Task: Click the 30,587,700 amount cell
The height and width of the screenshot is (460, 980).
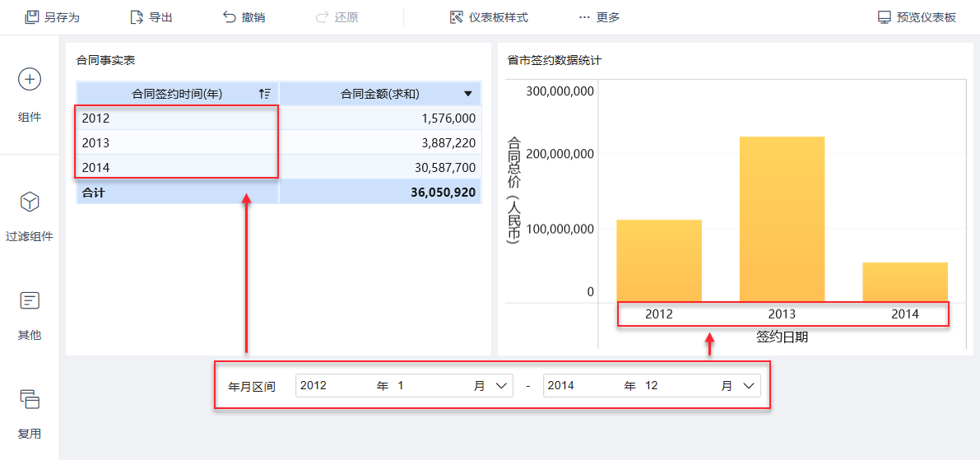Action: pos(381,167)
